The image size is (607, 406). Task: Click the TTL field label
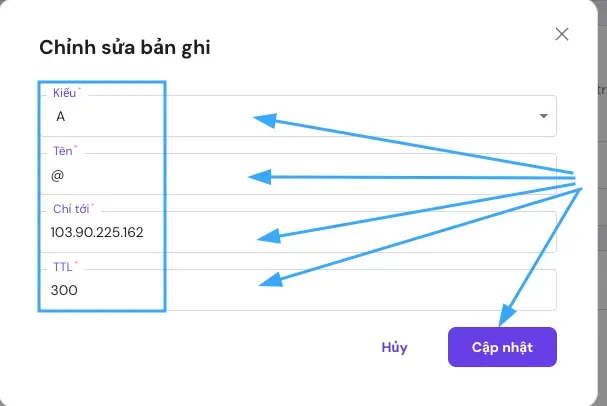pos(63,267)
